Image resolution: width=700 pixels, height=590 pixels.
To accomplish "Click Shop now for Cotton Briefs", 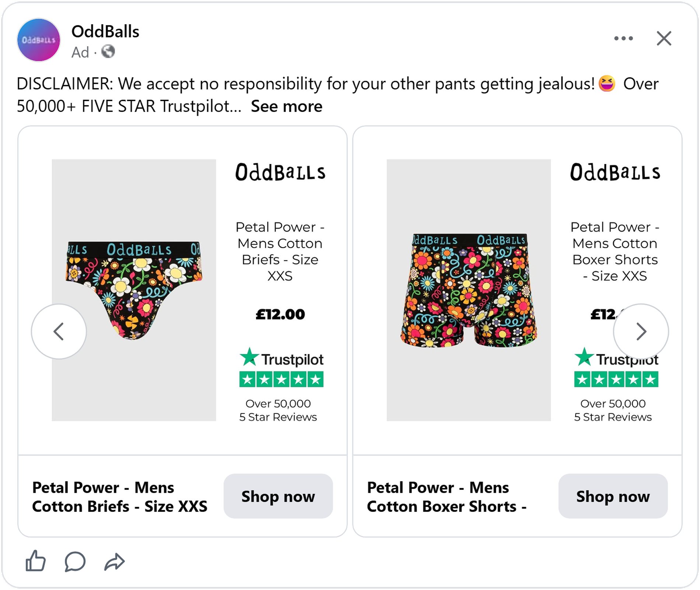I will tap(278, 496).
